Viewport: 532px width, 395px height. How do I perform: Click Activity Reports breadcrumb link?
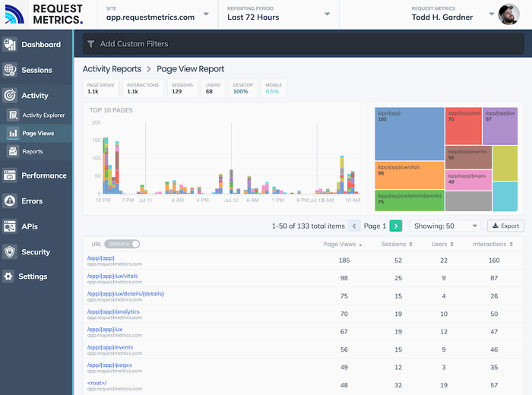point(112,69)
